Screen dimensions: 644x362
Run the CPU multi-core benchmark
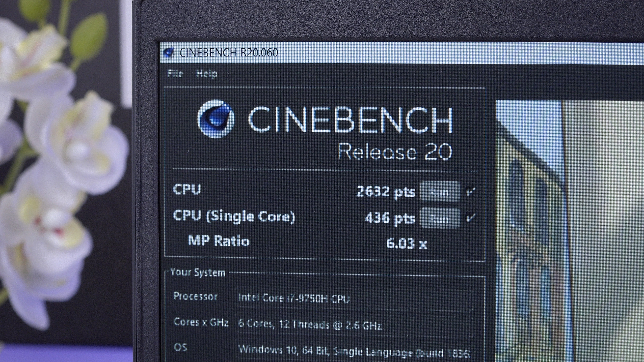click(440, 192)
